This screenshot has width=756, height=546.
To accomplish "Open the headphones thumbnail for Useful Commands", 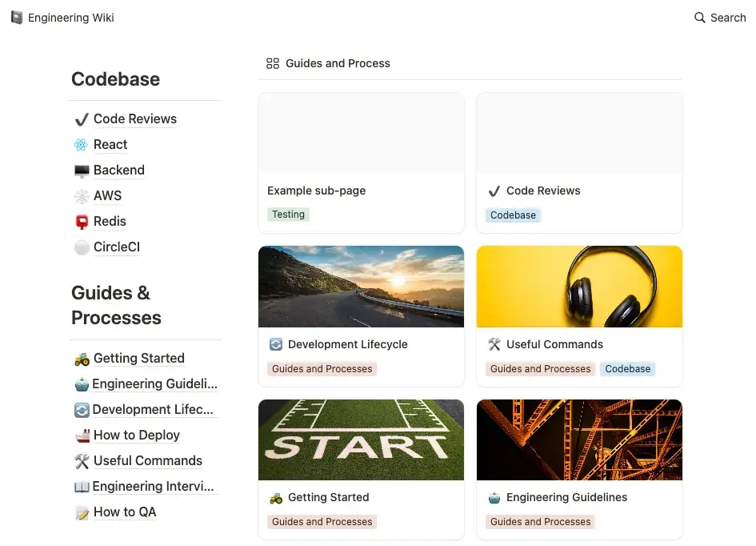I will (579, 287).
